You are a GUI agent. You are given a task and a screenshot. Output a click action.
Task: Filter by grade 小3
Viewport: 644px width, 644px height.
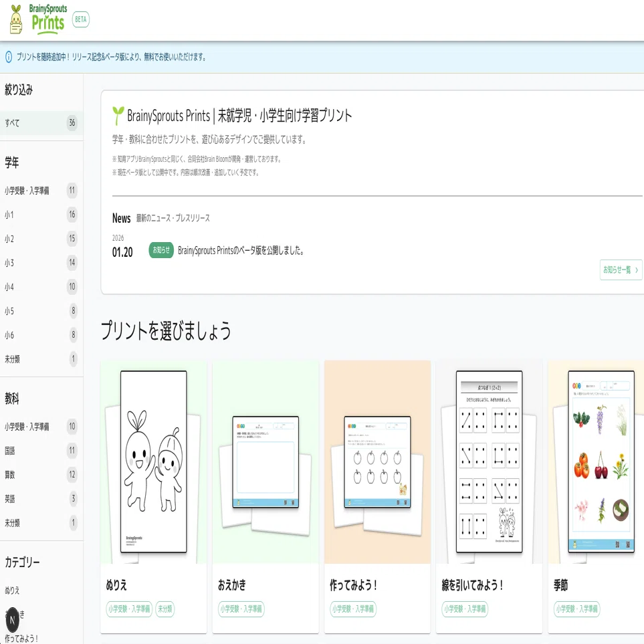click(41, 263)
